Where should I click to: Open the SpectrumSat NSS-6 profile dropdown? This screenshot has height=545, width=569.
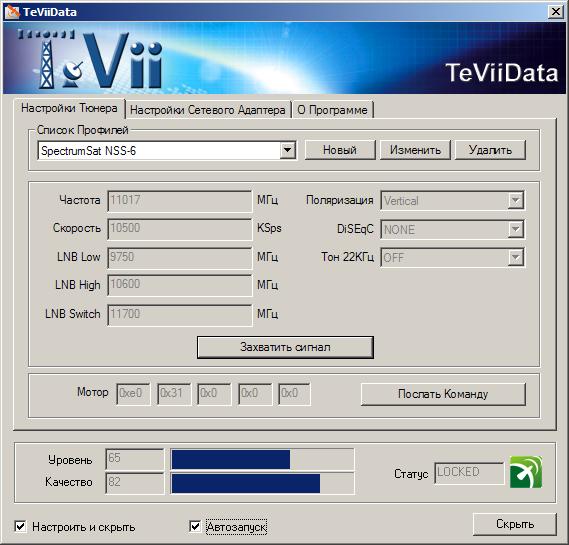click(287, 150)
